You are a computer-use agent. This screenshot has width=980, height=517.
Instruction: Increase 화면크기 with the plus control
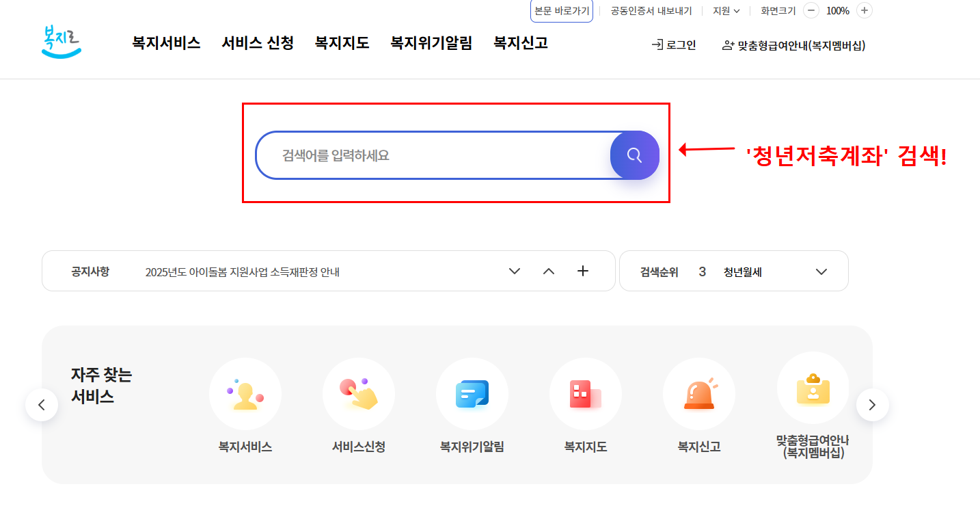coord(864,10)
